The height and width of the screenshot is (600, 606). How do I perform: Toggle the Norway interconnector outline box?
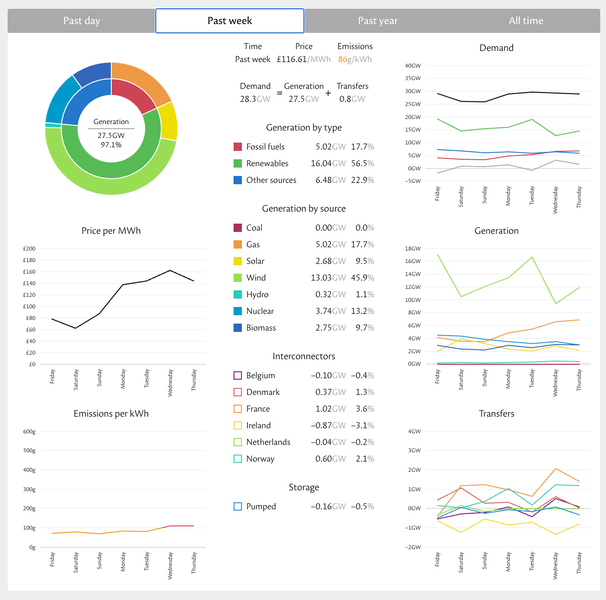coord(238,459)
